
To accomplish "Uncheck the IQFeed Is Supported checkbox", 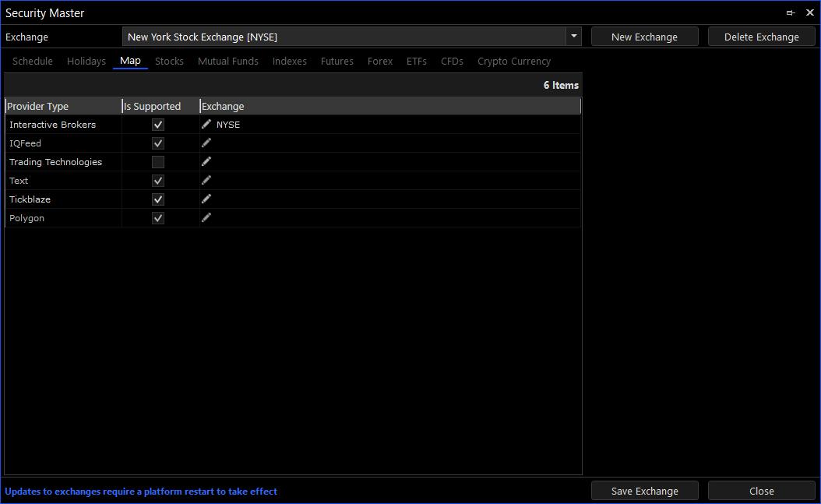I will [158, 143].
